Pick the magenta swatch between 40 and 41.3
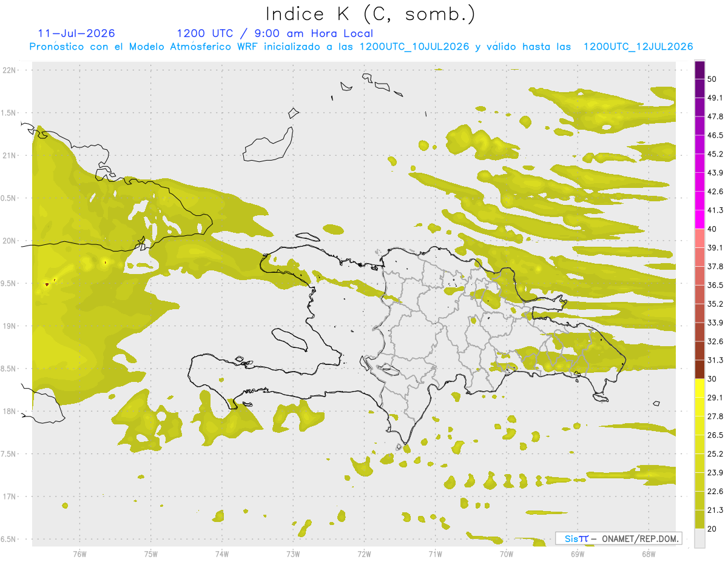This screenshot has height=562, width=728. pos(699,219)
